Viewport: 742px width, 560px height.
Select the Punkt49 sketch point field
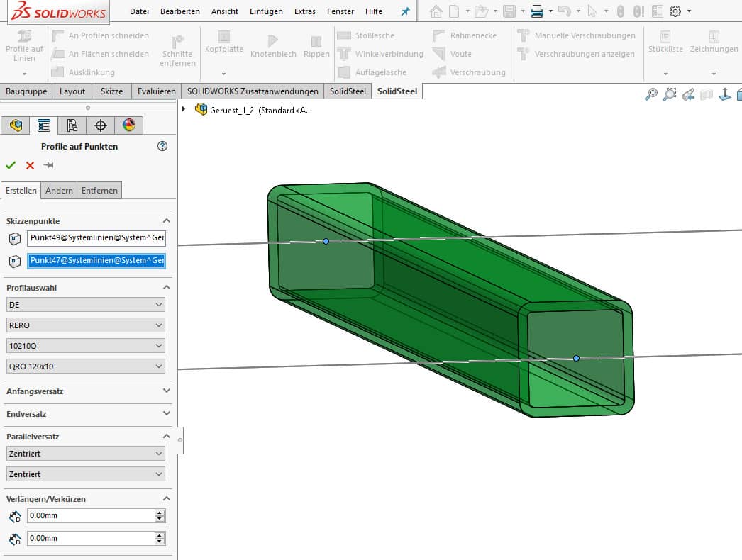(96, 238)
